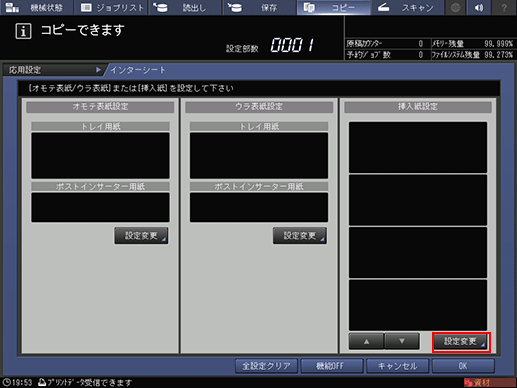Click the 予約ジョブ数 value row
The height and width of the screenshot is (388, 517).
pos(387,55)
